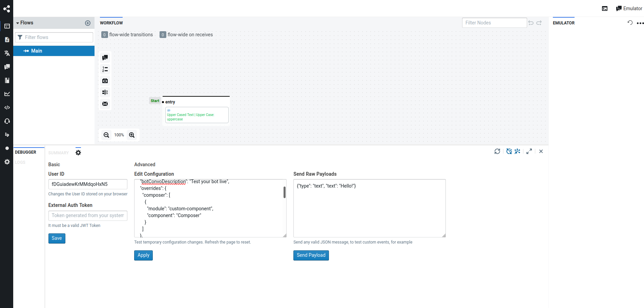
Task: Expand the debugger panel to full screen
Action: (x=529, y=151)
